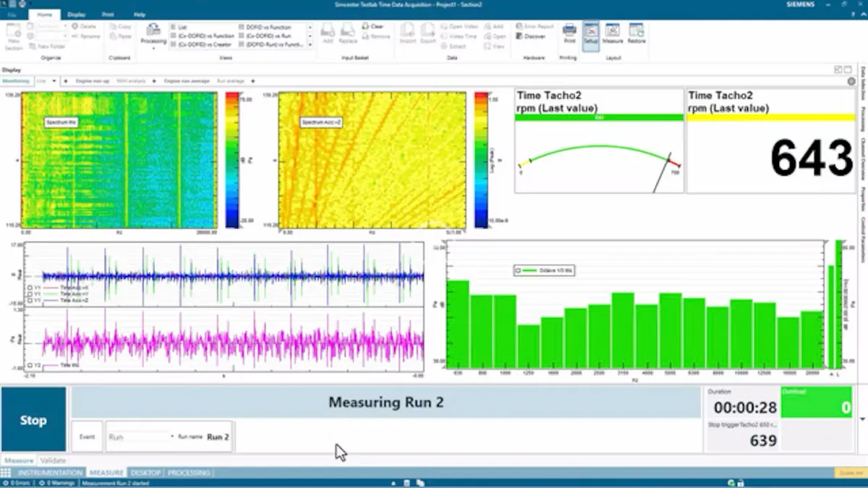
Task: Click Clear in Input Basket
Action: (373, 26)
